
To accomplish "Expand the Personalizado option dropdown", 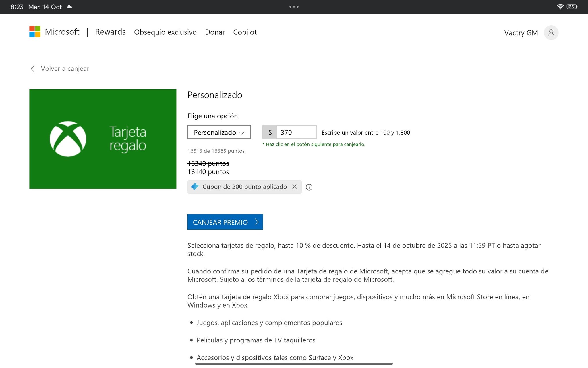I will [x=219, y=132].
